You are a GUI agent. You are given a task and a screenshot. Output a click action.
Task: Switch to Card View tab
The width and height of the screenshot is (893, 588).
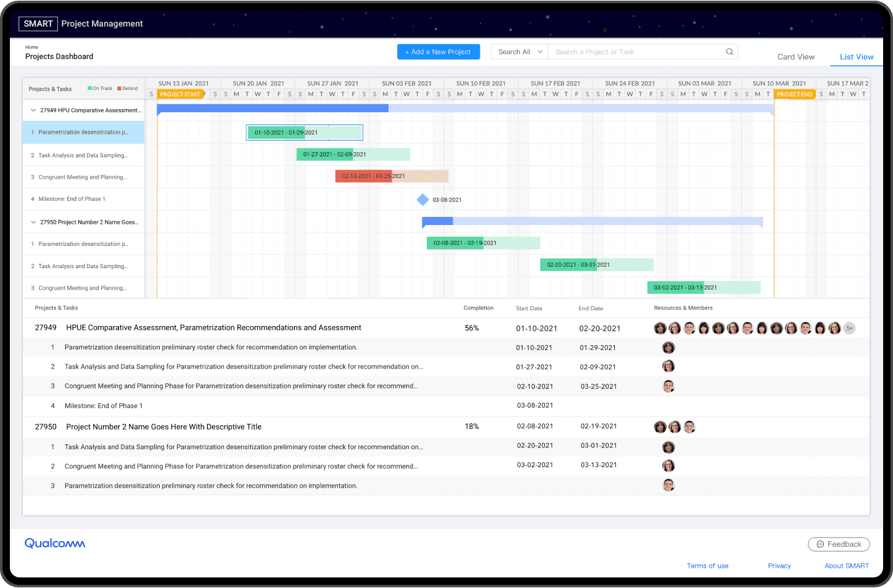coord(796,57)
